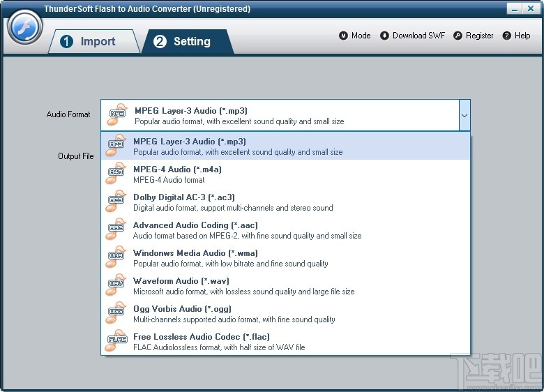
Task: Click the MP3 icon in the selected format box
Action: point(116,114)
